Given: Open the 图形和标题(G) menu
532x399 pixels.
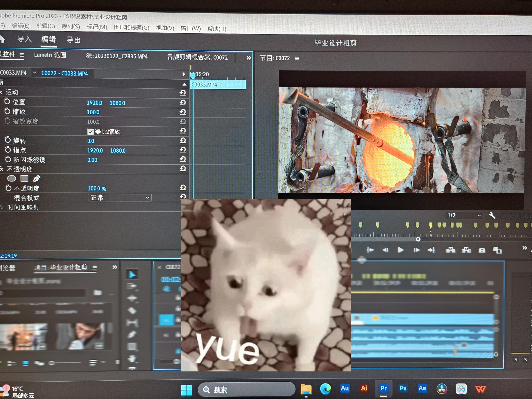Looking at the screenshot, I should pyautogui.click(x=132, y=28).
